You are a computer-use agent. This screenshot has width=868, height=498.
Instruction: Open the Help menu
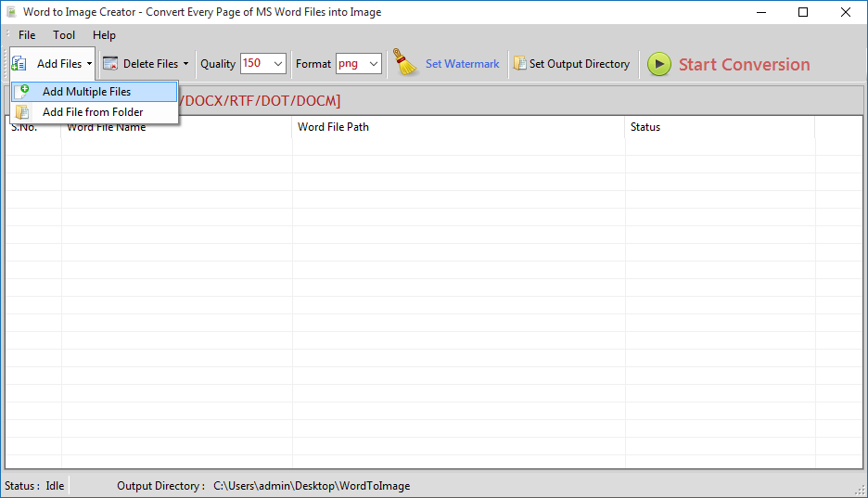coord(104,35)
